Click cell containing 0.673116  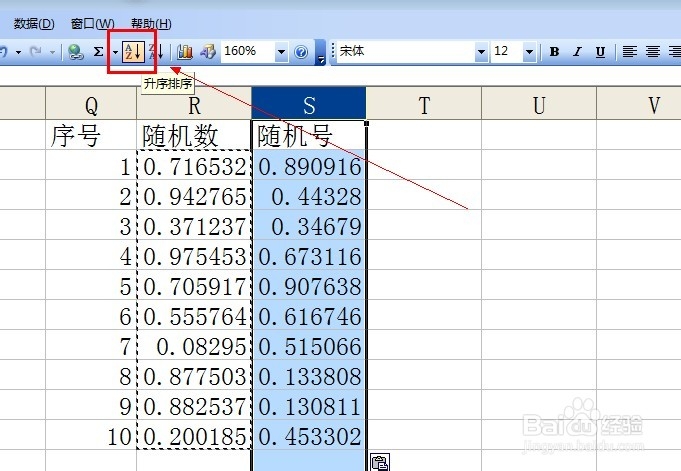point(309,255)
